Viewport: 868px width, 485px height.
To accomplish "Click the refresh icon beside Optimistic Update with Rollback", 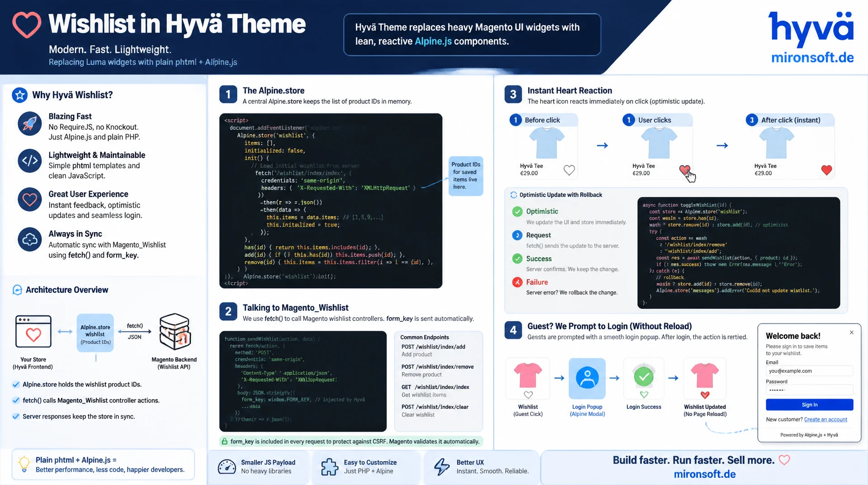I will click(x=514, y=195).
